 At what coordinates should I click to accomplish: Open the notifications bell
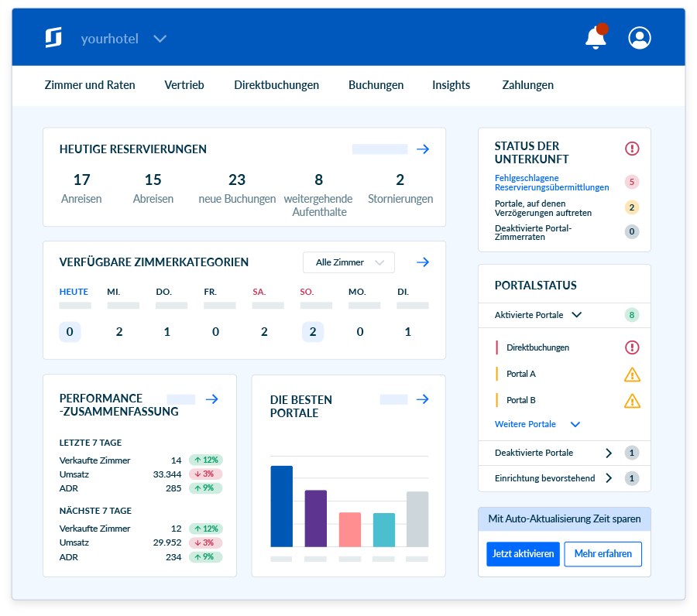coord(596,38)
